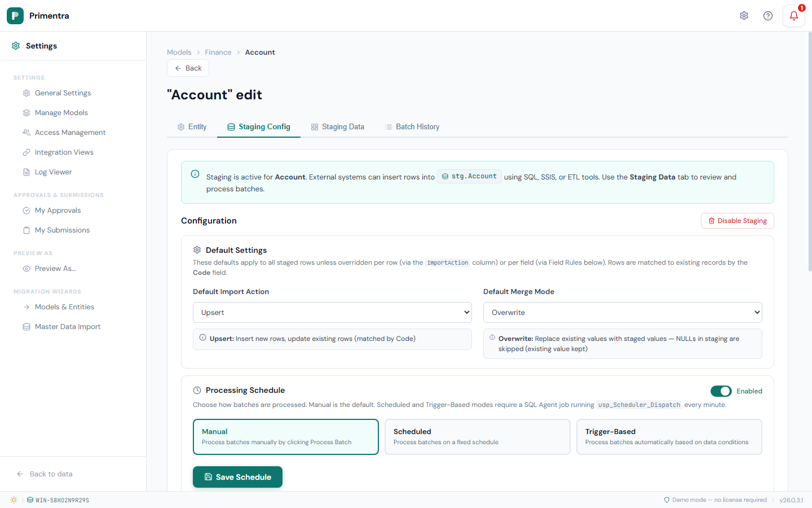Screen dimensions: 812x508
Task: Open Access Management in sidebar
Action: tap(70, 133)
